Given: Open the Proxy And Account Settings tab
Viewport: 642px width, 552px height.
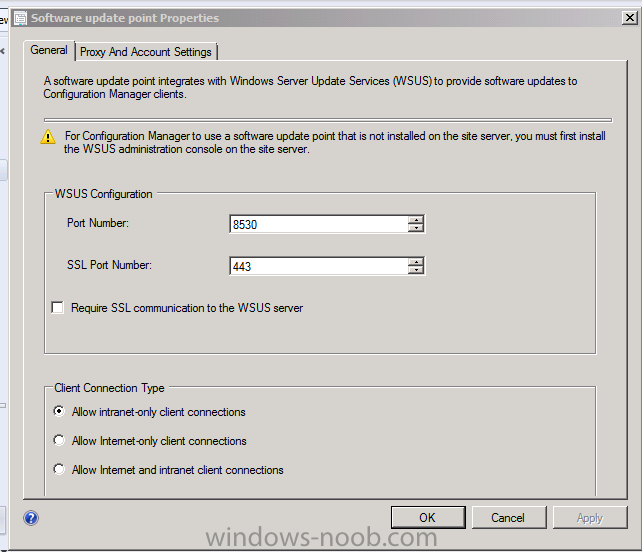Looking at the screenshot, I should (146, 52).
